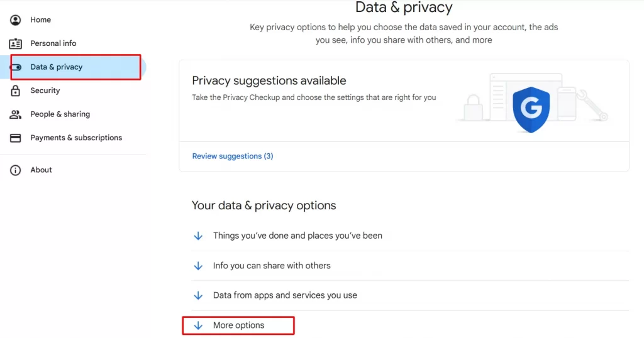Click arrow beside Info you can share
644x338 pixels.
[x=198, y=266]
